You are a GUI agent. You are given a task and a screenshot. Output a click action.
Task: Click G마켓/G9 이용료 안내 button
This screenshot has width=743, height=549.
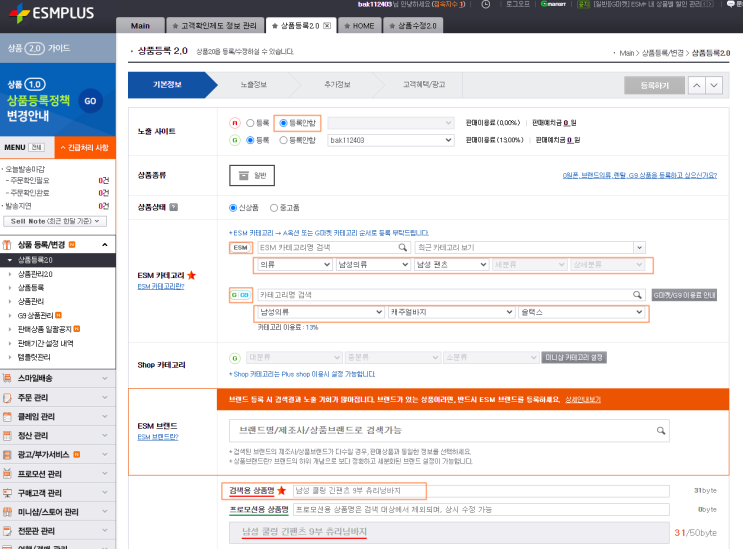click(684, 295)
